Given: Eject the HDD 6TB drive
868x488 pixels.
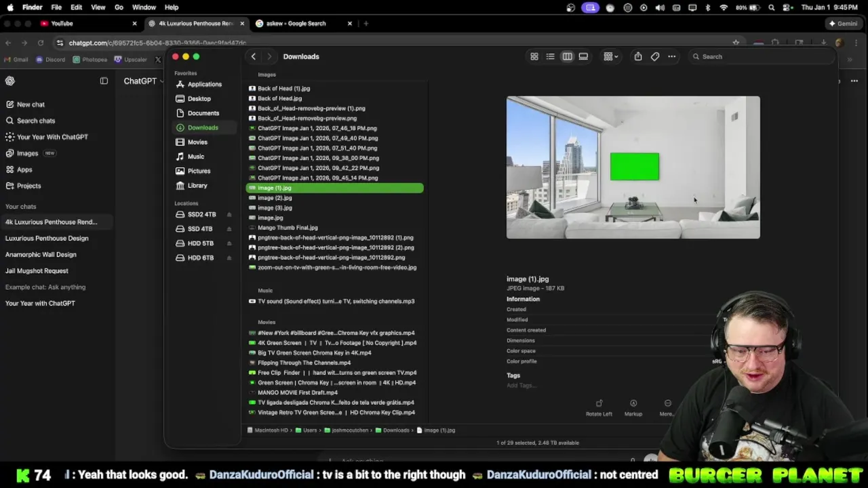Looking at the screenshot, I should tap(229, 258).
